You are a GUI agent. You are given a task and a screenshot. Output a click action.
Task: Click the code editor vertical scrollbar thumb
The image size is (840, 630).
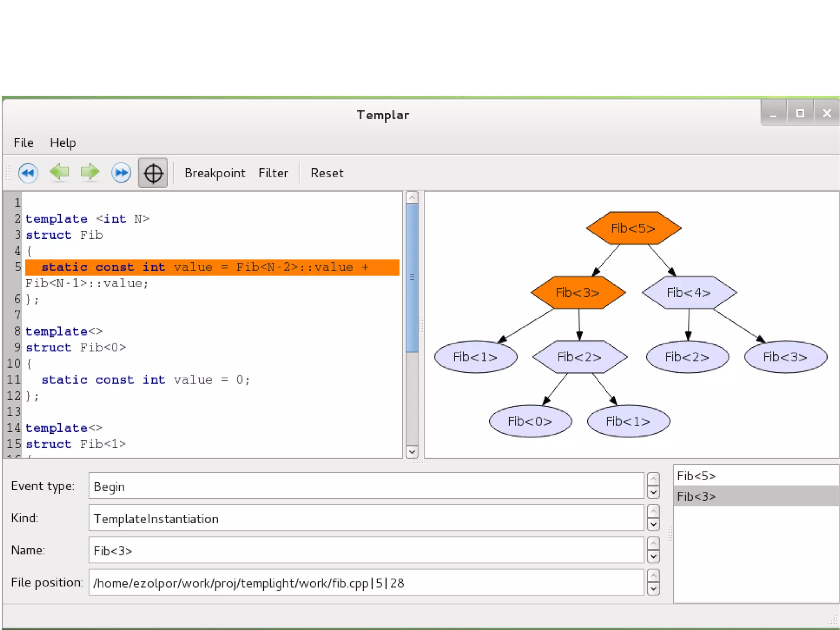[x=412, y=277]
